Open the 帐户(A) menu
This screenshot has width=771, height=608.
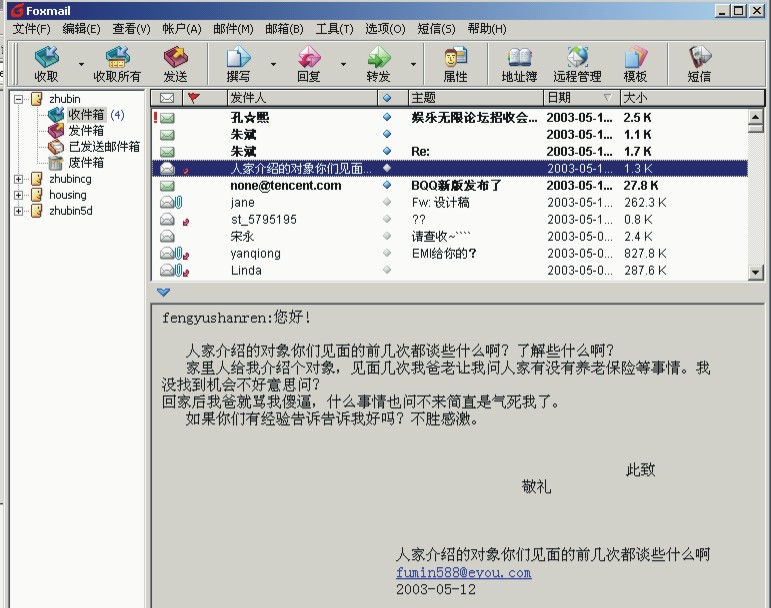tap(182, 29)
